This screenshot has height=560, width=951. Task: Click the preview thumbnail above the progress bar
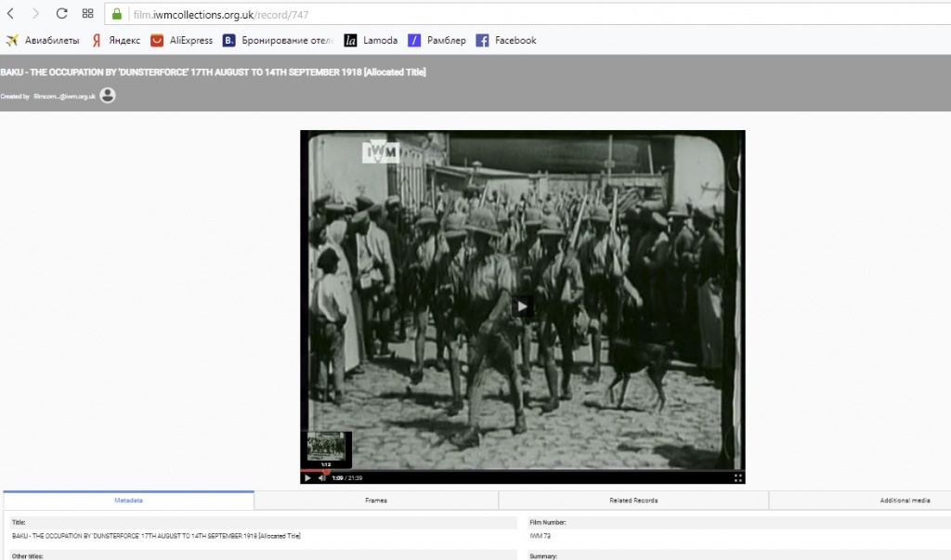click(x=326, y=447)
